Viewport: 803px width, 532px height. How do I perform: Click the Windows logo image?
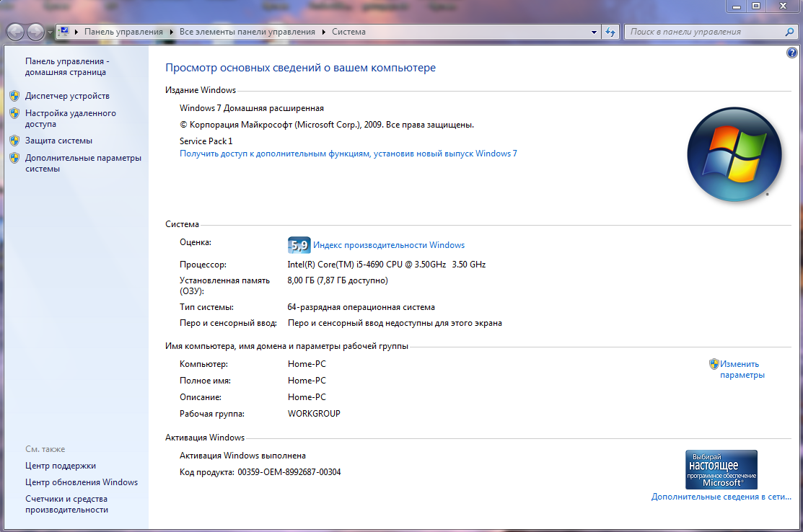pyautogui.click(x=734, y=154)
